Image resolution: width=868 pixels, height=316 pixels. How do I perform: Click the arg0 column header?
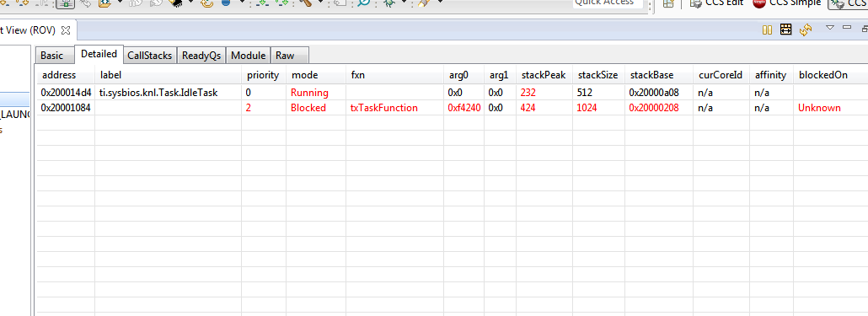click(x=463, y=75)
